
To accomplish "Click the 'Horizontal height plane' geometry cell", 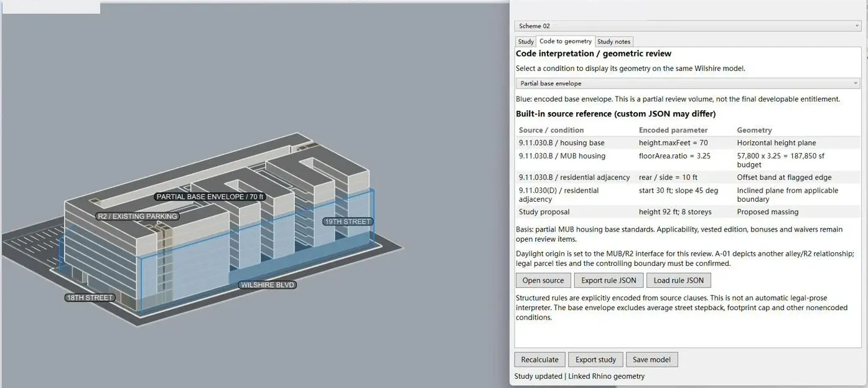I will click(777, 143).
